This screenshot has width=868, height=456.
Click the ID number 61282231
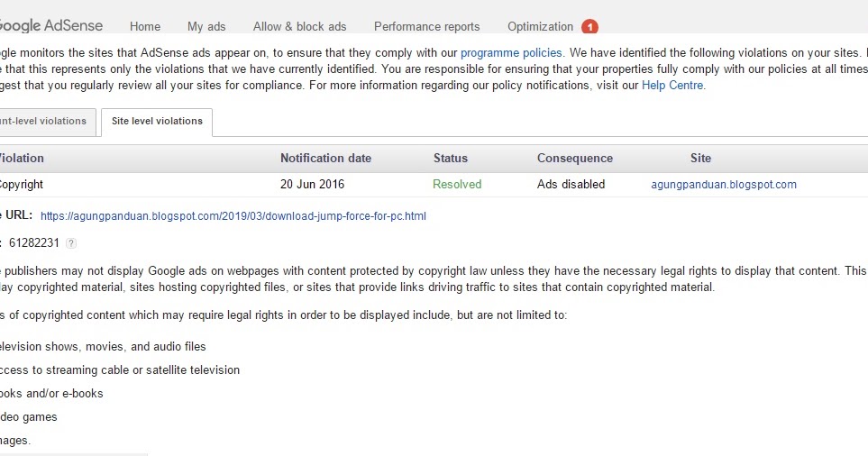pyautogui.click(x=33, y=243)
